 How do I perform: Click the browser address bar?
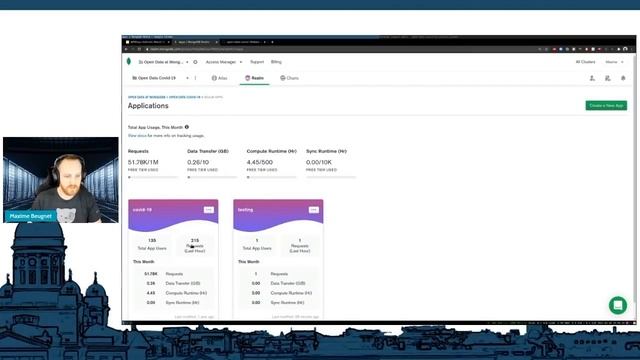point(339,49)
